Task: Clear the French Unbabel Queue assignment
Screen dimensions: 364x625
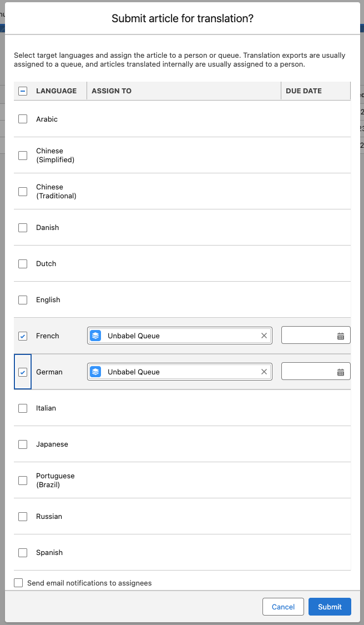Action: coord(264,336)
